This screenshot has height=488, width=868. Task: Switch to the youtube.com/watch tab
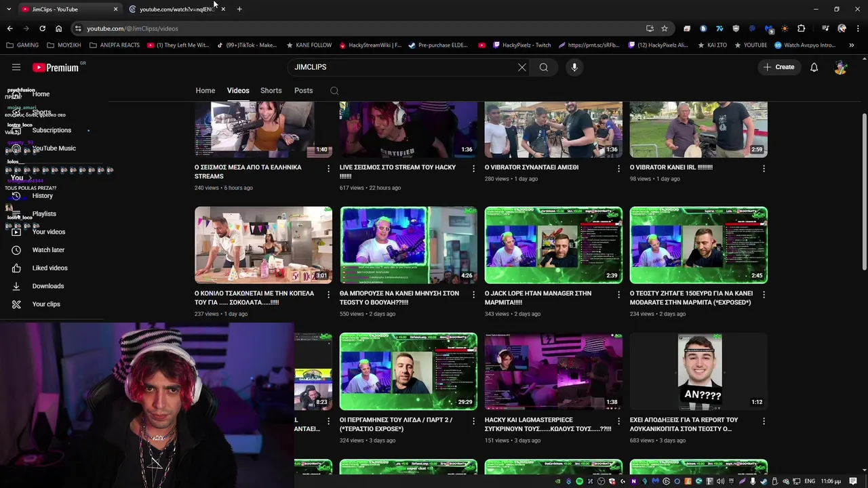[x=176, y=9]
